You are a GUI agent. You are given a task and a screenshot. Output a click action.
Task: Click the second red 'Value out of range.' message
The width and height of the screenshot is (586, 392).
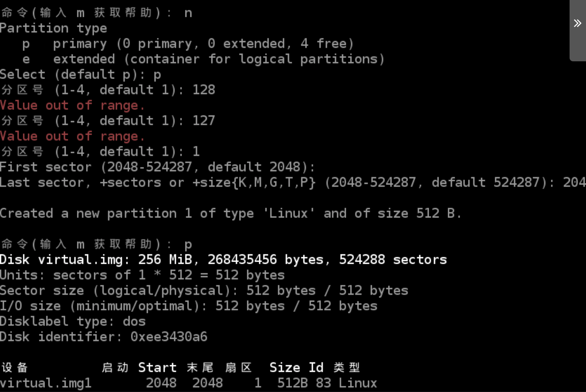(72, 136)
